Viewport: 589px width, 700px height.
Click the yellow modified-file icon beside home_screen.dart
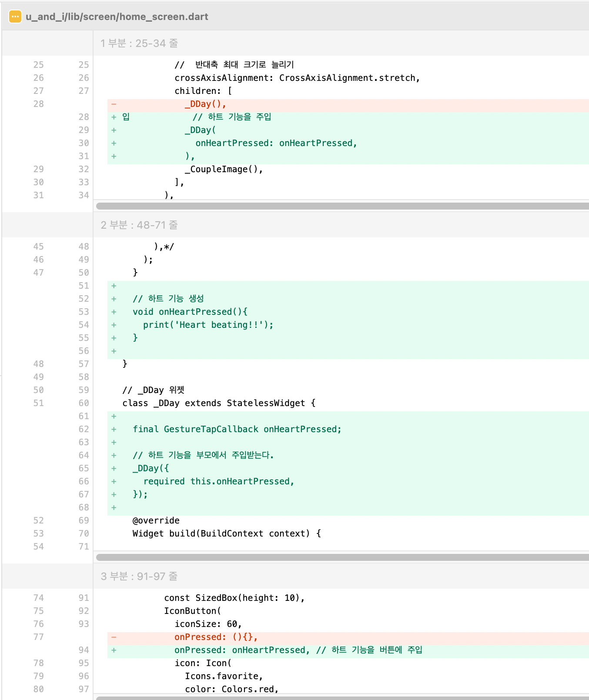pos(15,17)
